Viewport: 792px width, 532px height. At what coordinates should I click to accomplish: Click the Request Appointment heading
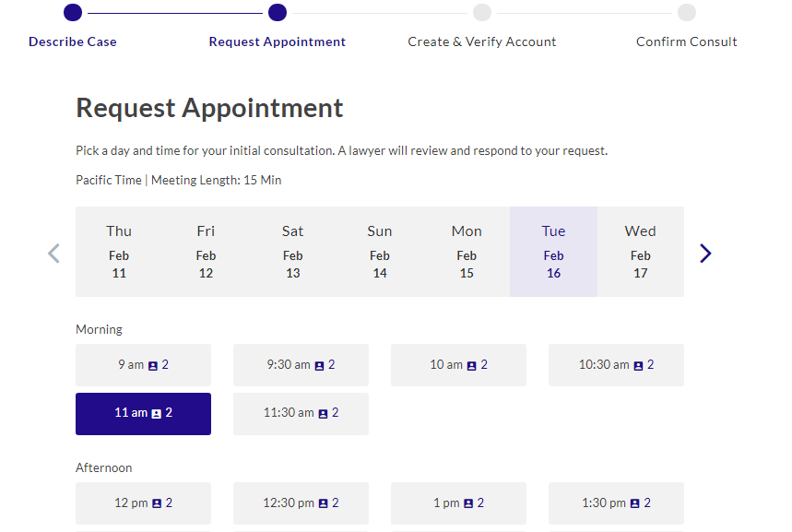[x=209, y=108]
